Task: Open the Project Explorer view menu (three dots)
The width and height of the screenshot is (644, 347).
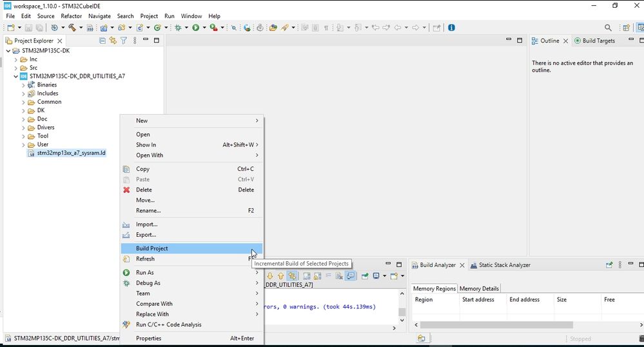Action: [x=135, y=40]
